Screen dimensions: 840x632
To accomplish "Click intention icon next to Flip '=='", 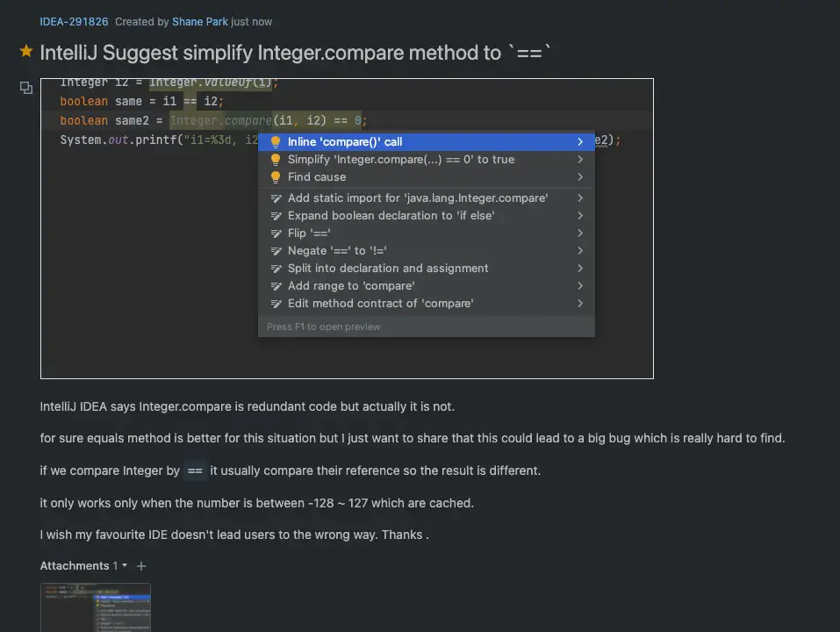I will tap(276, 234).
